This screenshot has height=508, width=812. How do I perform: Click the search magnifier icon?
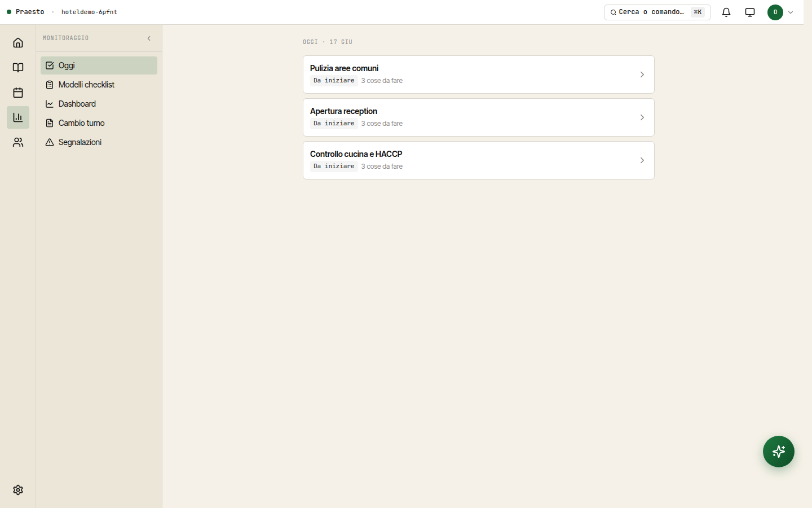click(613, 12)
